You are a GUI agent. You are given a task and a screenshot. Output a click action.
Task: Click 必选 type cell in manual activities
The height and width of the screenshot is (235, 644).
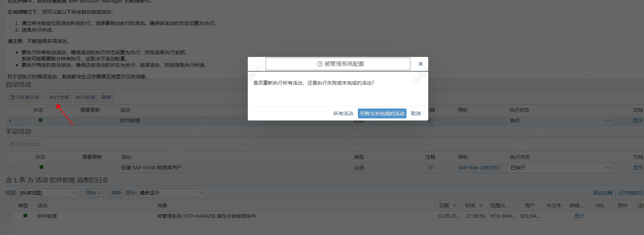coord(359,168)
